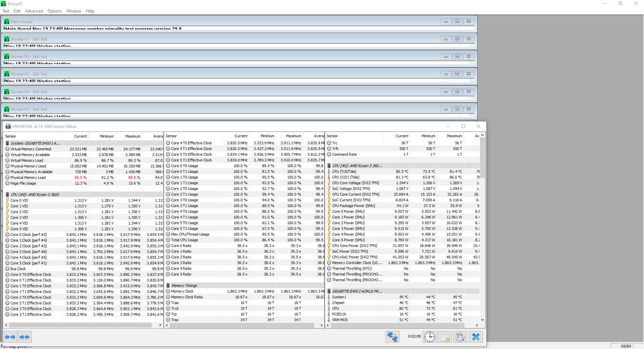
Task: Select the GIGABYTE B450 I AORUS PR... section header
Action: (x=402, y=291)
